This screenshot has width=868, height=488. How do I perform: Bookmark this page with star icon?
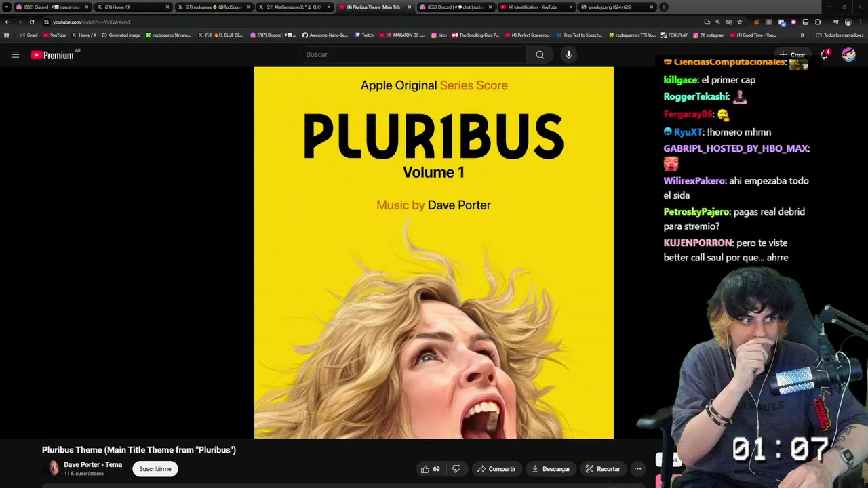740,22
